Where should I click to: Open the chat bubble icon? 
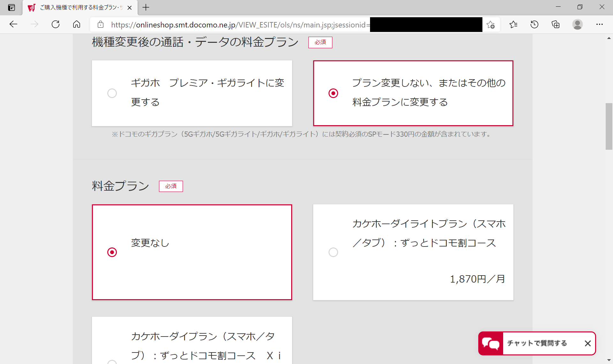click(x=491, y=344)
